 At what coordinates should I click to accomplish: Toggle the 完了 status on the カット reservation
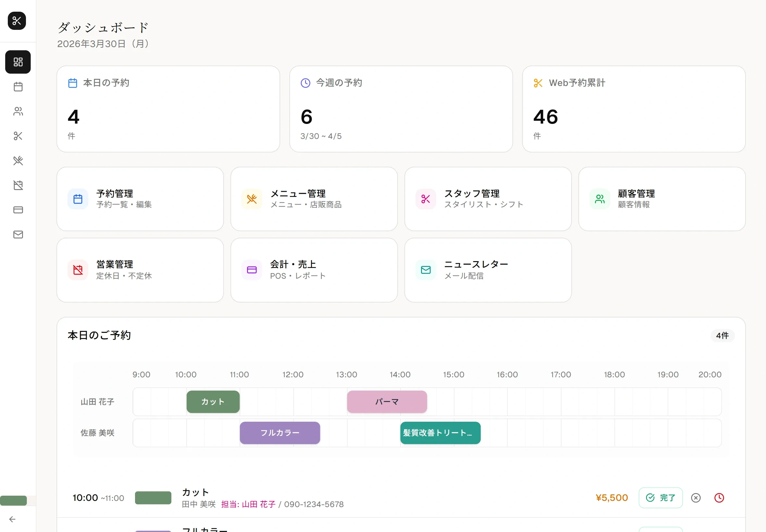(660, 497)
